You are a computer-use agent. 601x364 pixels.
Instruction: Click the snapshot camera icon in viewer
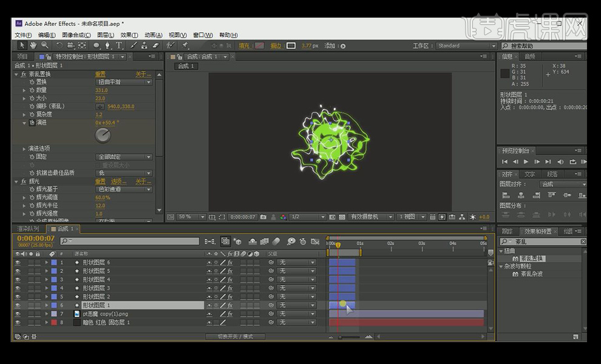[263, 217]
